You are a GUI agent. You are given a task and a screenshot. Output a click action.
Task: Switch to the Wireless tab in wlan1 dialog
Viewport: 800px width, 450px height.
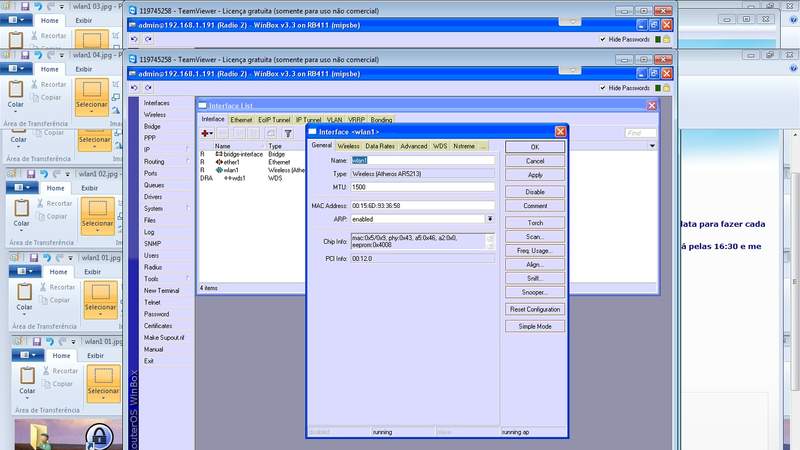[x=348, y=146]
